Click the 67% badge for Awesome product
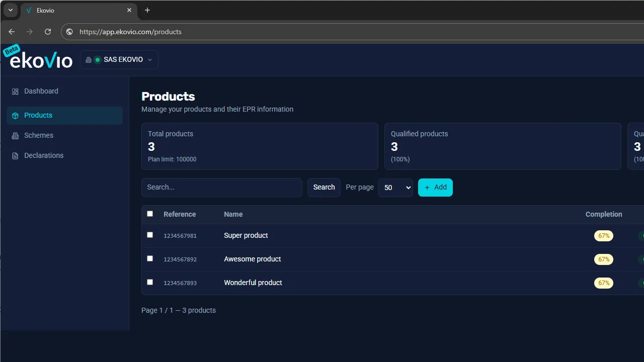644x362 pixels. 604,259
